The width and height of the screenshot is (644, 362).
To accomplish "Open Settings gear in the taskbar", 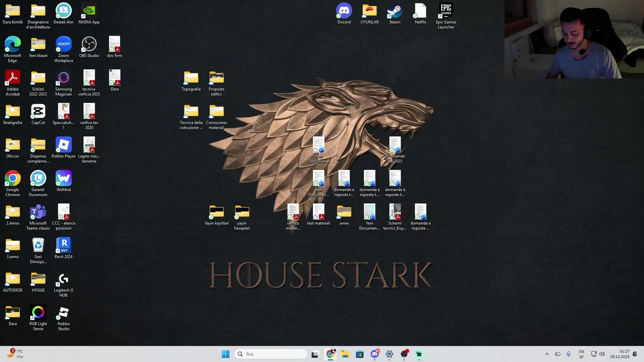I will click(x=389, y=354).
